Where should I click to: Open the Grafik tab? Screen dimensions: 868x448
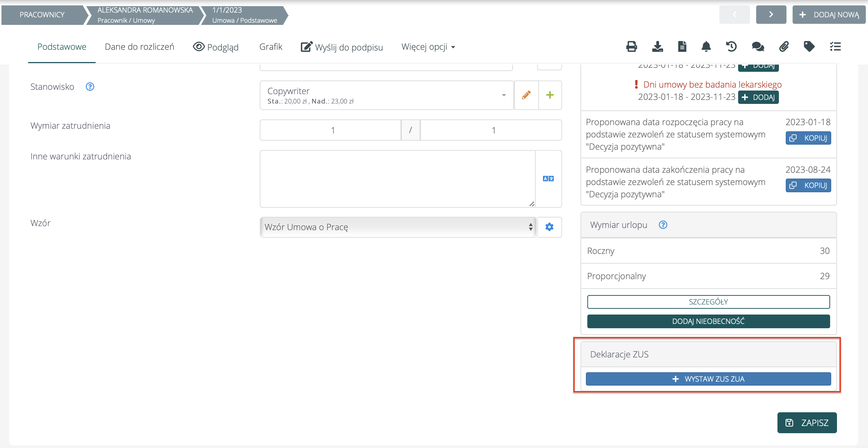tap(271, 47)
